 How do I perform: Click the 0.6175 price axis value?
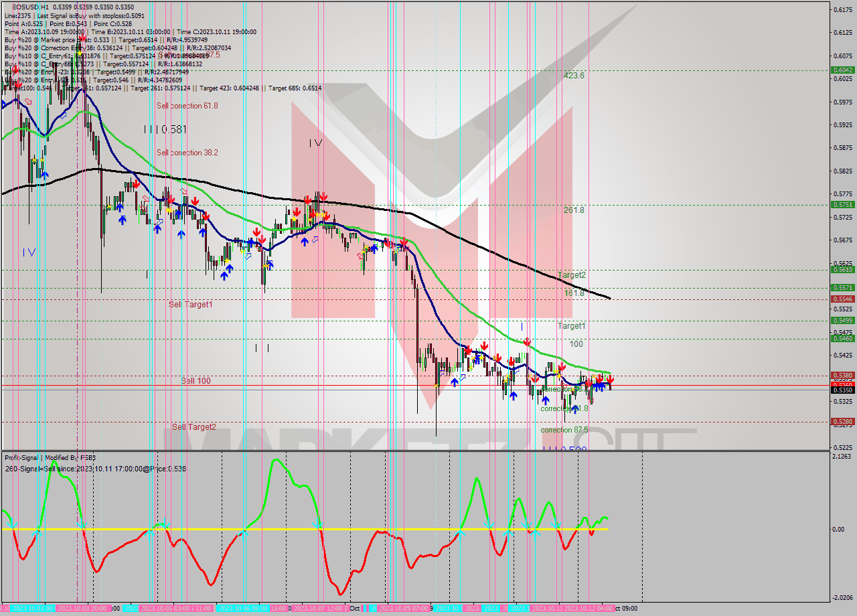843,9
